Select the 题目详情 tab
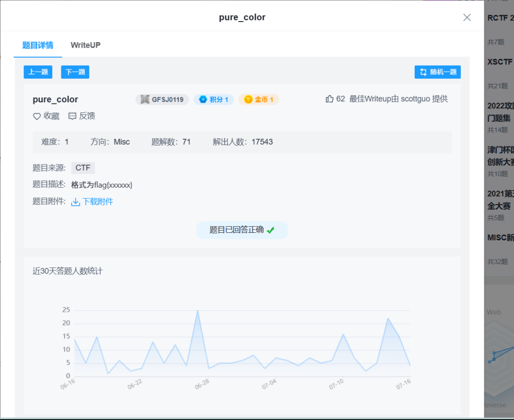 (x=38, y=45)
